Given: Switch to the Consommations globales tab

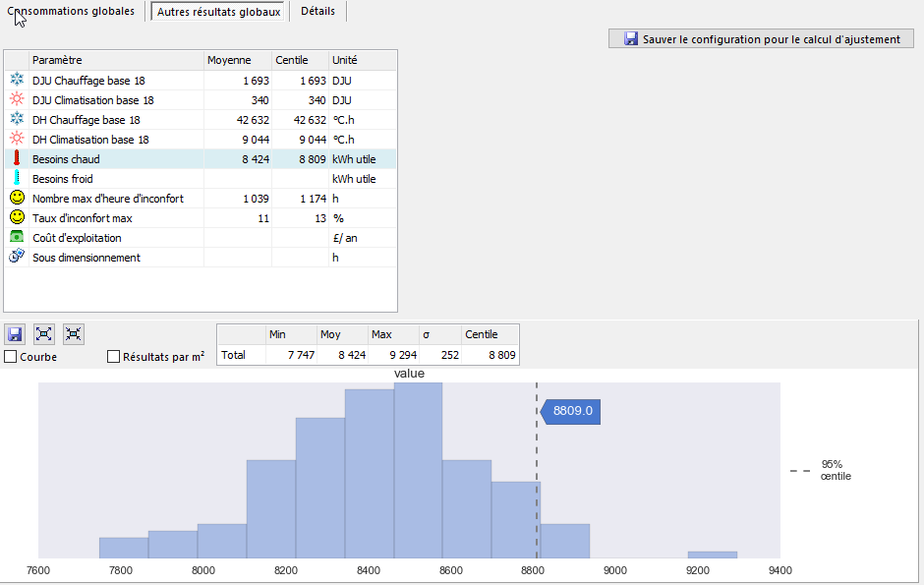Looking at the screenshot, I should coord(72,11).
